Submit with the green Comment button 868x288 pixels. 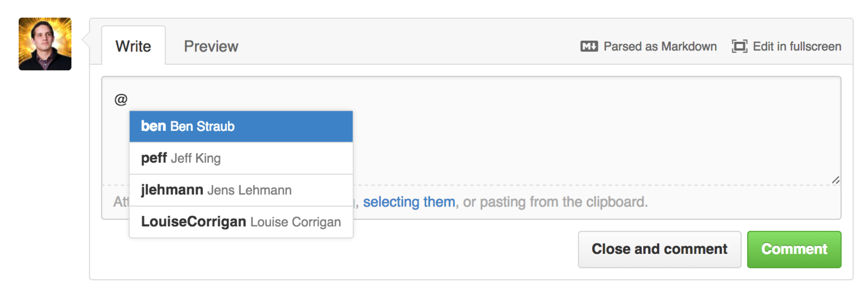tap(794, 249)
